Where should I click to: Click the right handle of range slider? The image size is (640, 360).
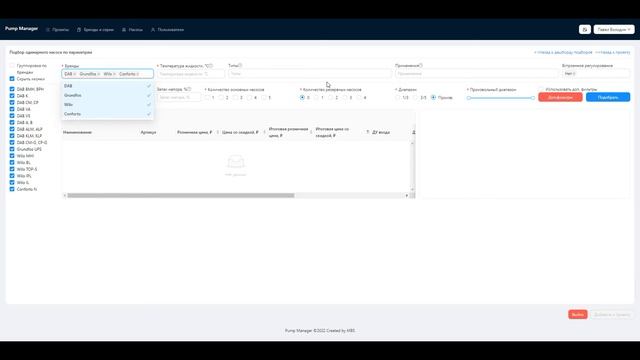point(533,98)
